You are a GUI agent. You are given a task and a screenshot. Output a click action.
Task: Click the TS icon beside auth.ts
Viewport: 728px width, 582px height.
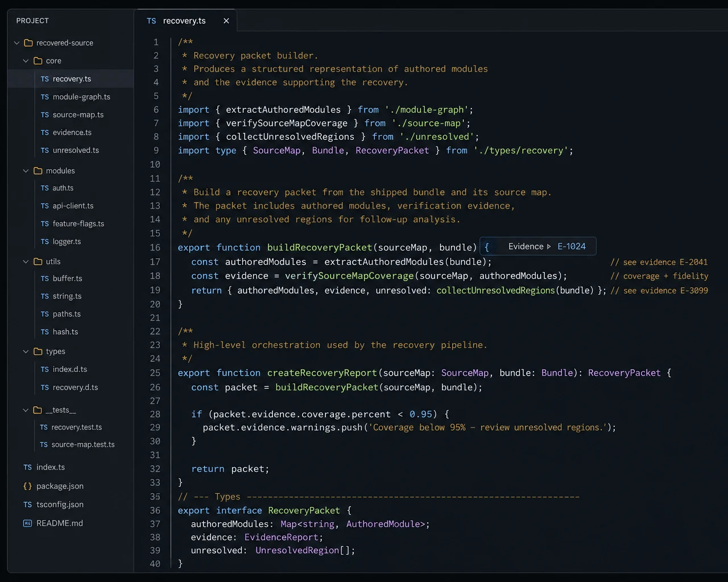tap(45, 188)
